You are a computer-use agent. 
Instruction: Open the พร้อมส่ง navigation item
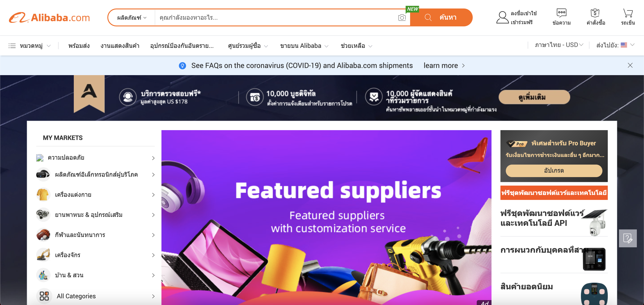79,46
